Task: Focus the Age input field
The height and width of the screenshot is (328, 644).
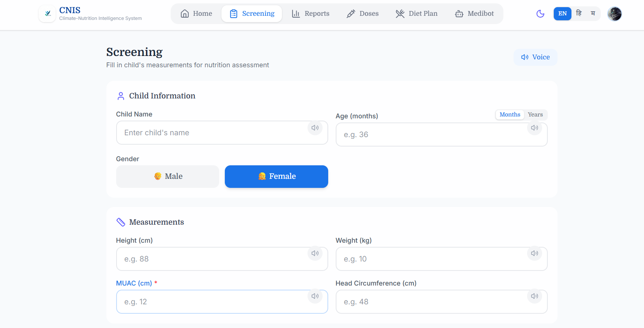Action: 441,135
